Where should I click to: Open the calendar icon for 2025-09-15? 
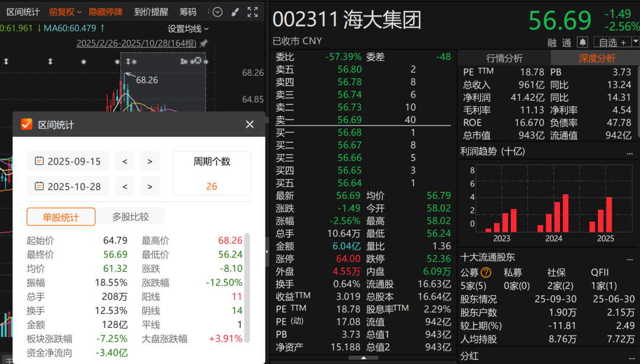pos(39,161)
